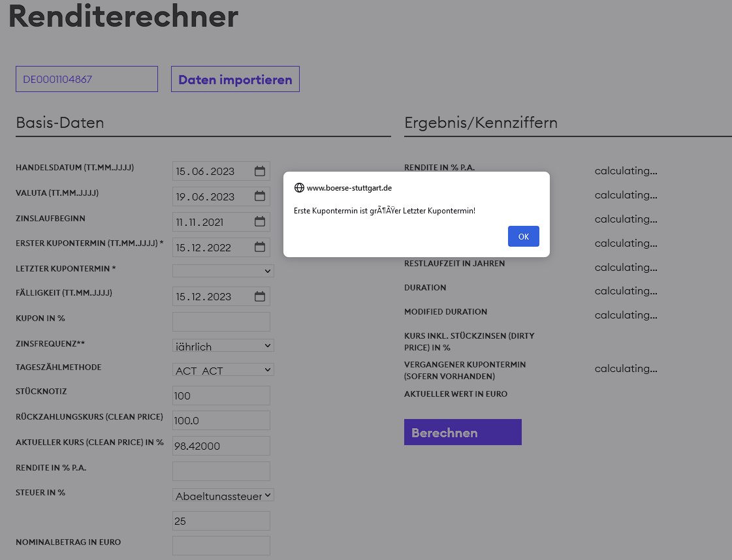Select the Stücknotiz field showing 100
Viewport: 732px width, 560px height.
point(221,396)
